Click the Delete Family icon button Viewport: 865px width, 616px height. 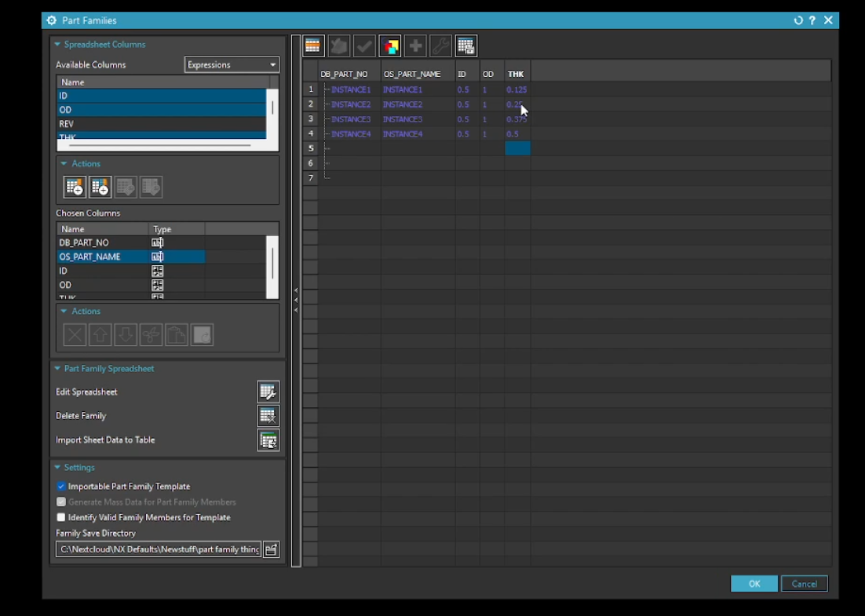[268, 416]
